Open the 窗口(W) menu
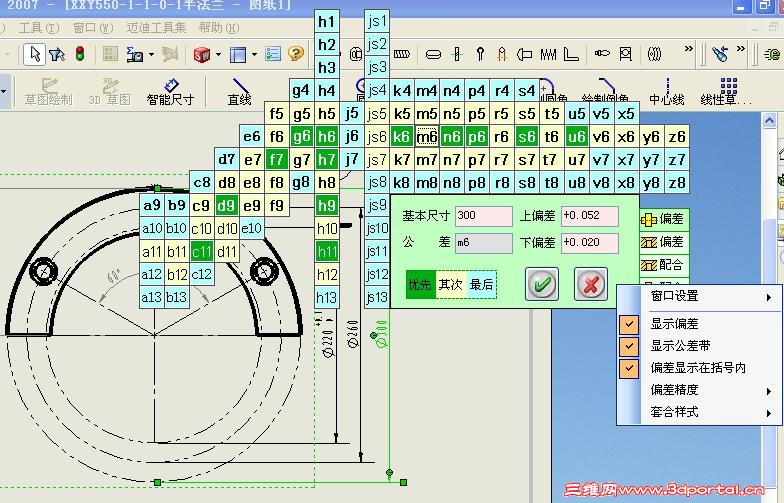The width and height of the screenshot is (784, 503). tap(93, 28)
